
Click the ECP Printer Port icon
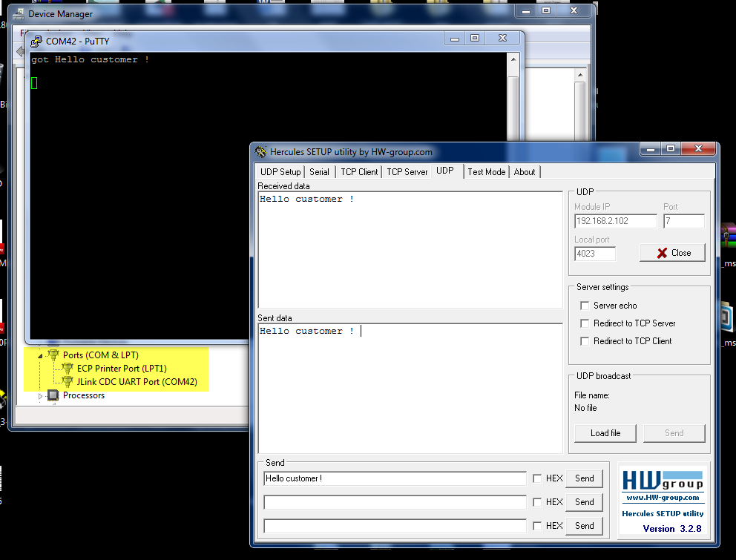pyautogui.click(x=68, y=369)
